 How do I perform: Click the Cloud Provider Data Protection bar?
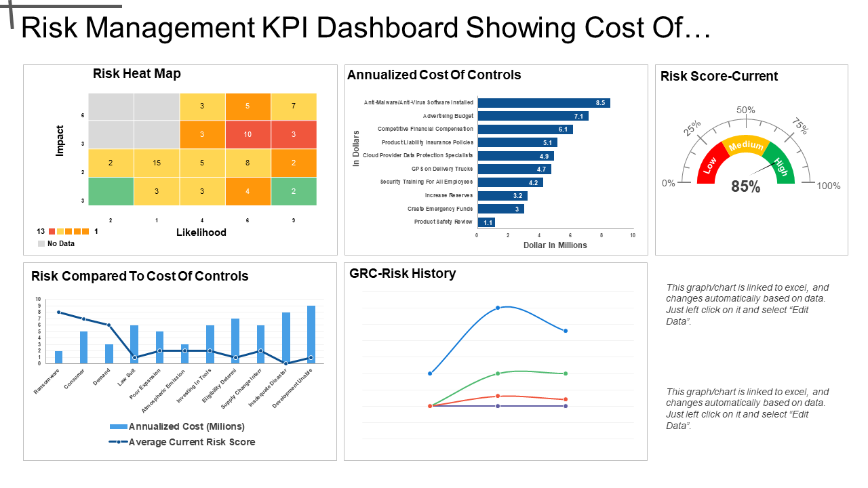click(x=515, y=156)
